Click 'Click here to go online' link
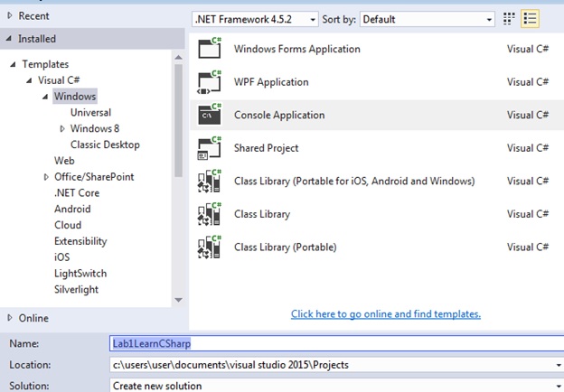The width and height of the screenshot is (564, 392). coord(386,314)
